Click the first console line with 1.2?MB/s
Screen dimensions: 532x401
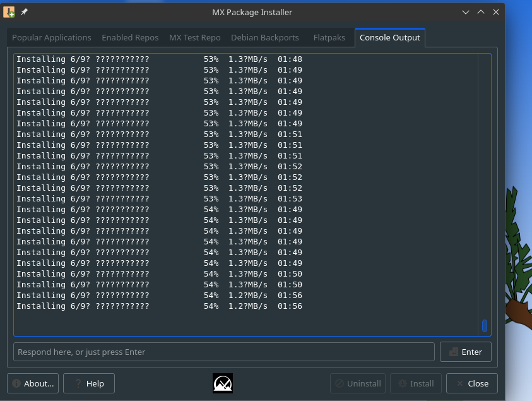coord(160,296)
